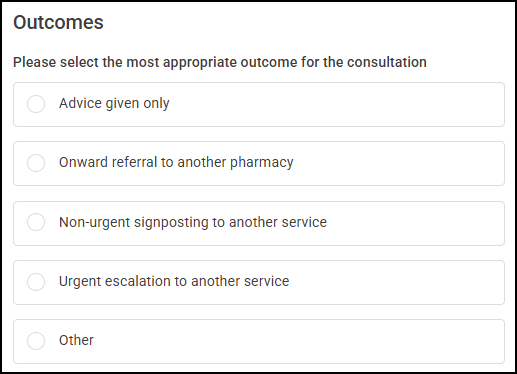517x374 pixels.
Task: Click the Onward referral to another pharmacy label
Action: coord(176,163)
